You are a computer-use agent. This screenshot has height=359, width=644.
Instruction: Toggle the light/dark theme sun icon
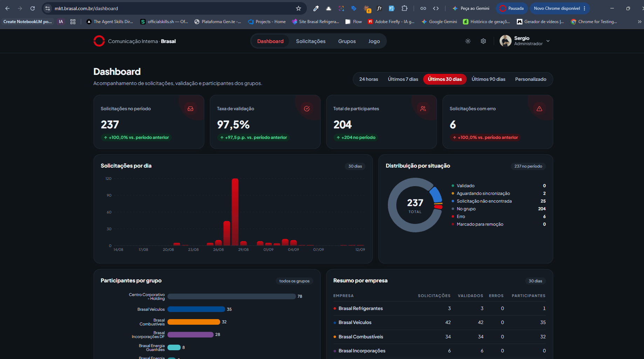click(x=468, y=41)
